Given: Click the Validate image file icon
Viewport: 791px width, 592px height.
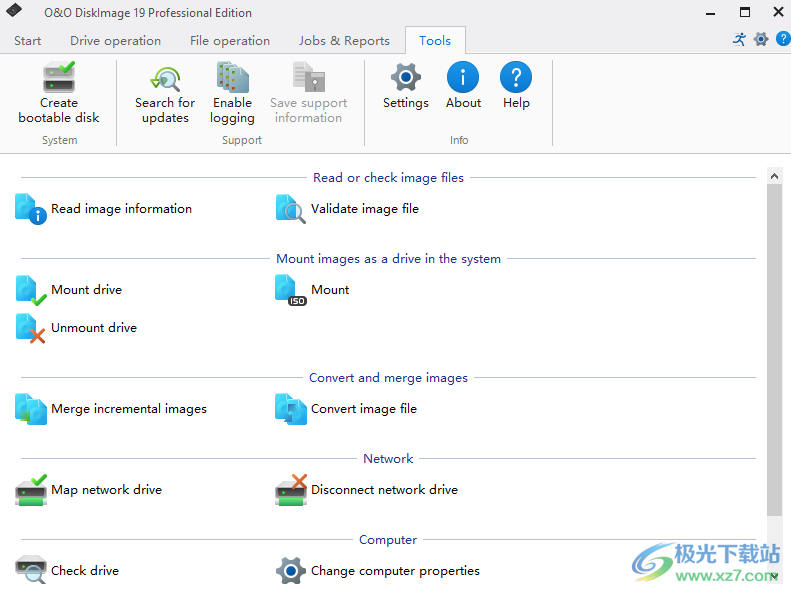Looking at the screenshot, I should (291, 209).
